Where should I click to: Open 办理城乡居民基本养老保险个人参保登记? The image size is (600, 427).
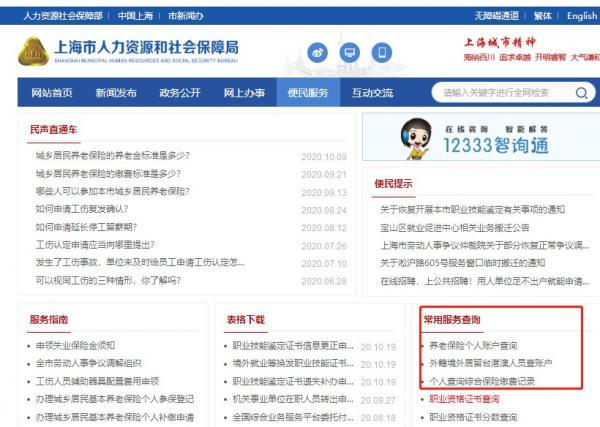coord(115,399)
